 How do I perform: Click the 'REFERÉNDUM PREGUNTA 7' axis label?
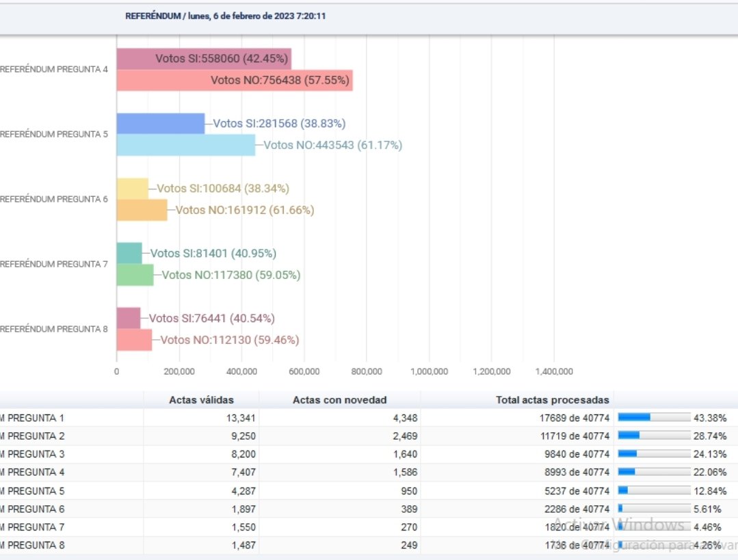pyautogui.click(x=53, y=264)
